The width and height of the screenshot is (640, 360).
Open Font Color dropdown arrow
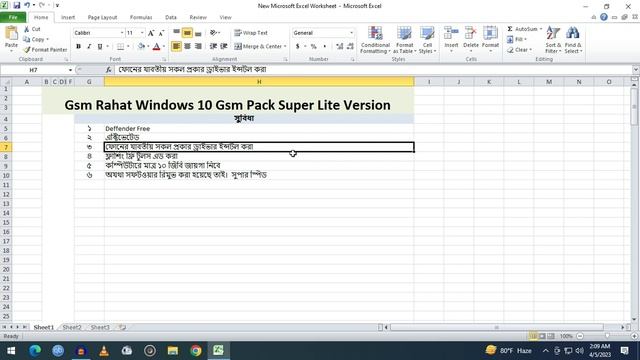point(164,47)
